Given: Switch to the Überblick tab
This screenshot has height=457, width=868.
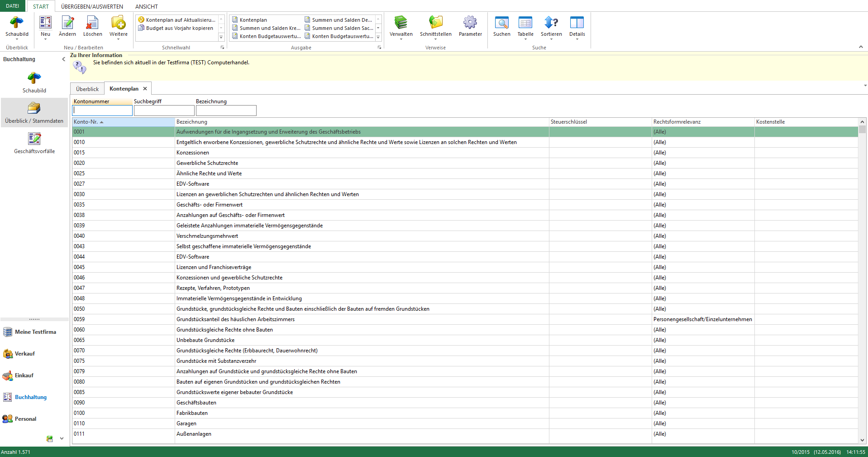Looking at the screenshot, I should point(87,89).
